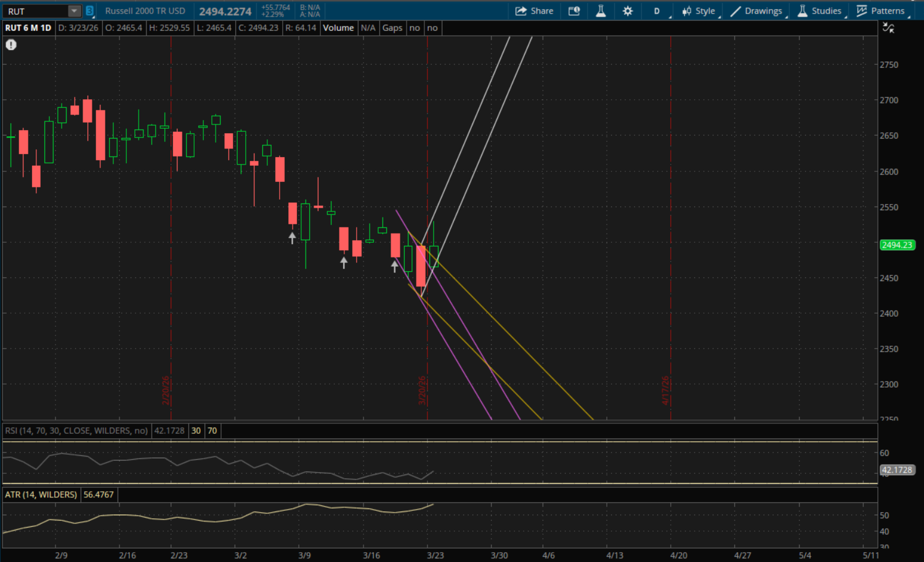924x562 pixels.
Task: Click the ATR (14, WILDERS) study label
Action: (x=41, y=494)
